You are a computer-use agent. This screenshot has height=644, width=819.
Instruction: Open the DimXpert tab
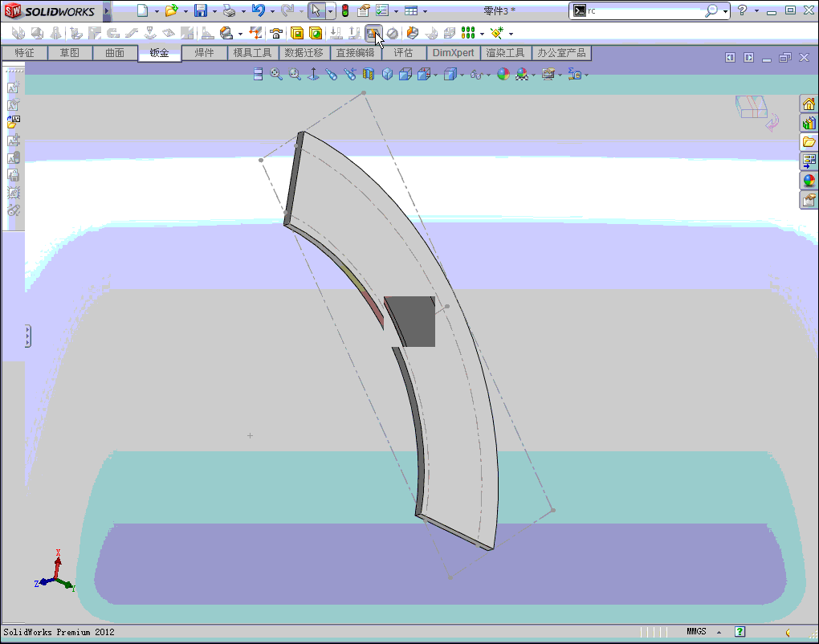[453, 53]
